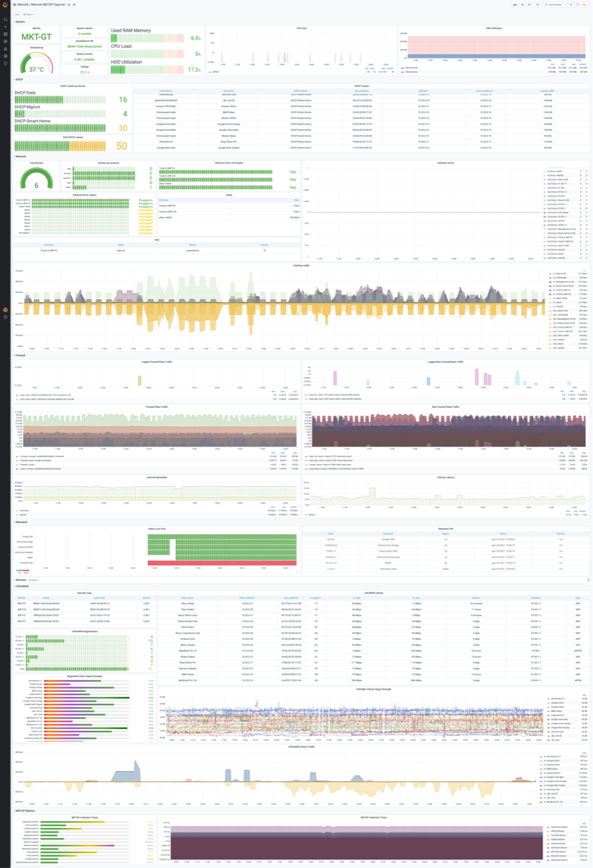The height and width of the screenshot is (868, 593).
Task: Open the Explore compass icon in sidebar
Action: coord(6,42)
